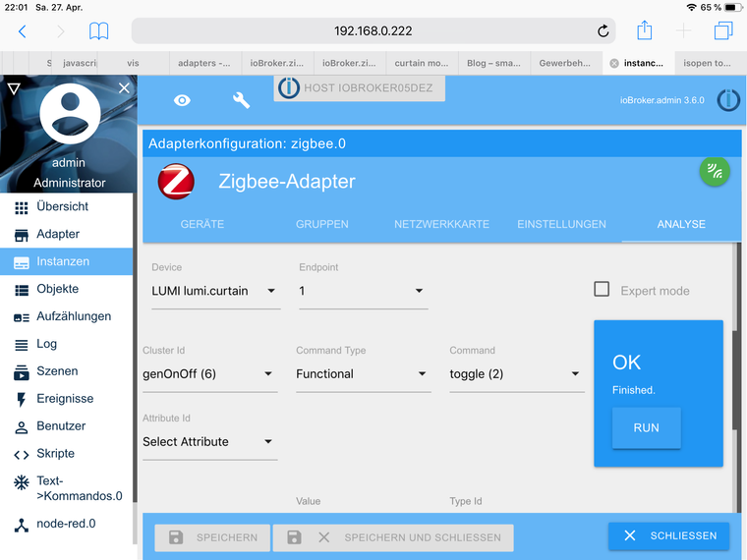This screenshot has height=560, width=747.
Task: Open the Device dropdown LUMI lumi.curtain
Action: coord(216,291)
